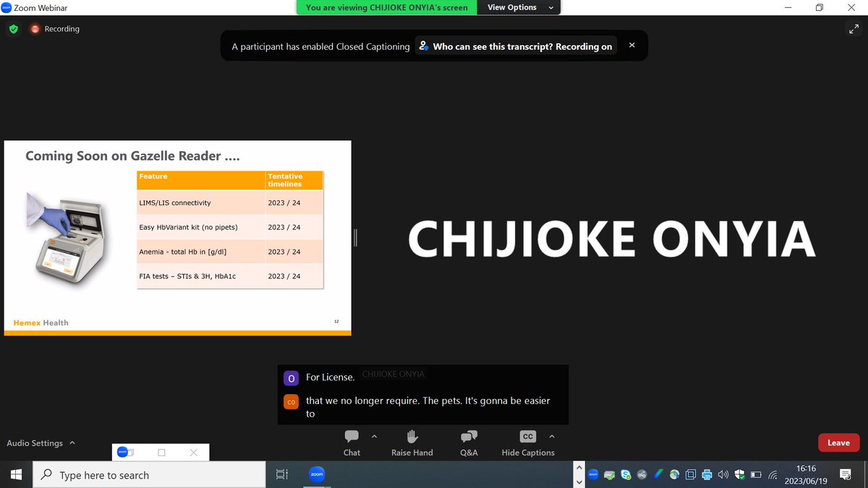The height and width of the screenshot is (488, 868).
Task: Open the Chat panel
Action: 352,442
